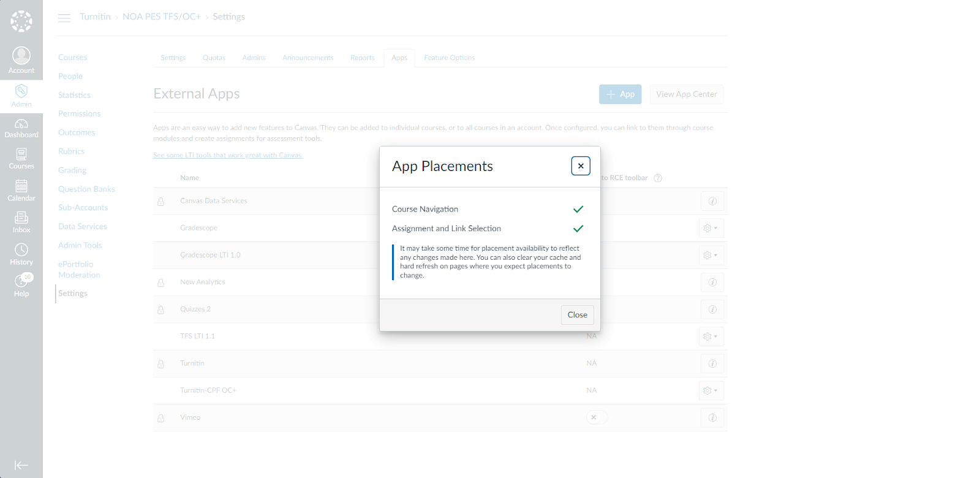Select the TFS LTI 1.1 app name
Image resolution: width=980 pixels, height=478 pixels.
[197, 336]
